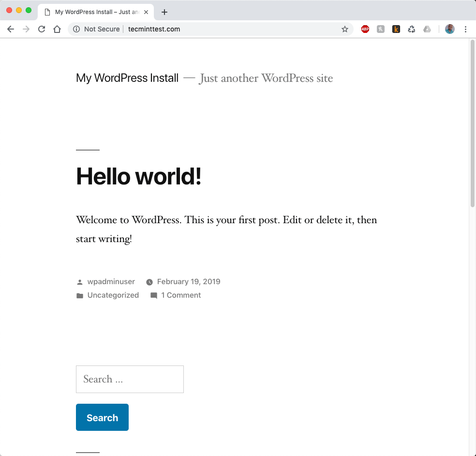The width and height of the screenshot is (476, 456).
Task: Click the clock icon by the date
Action: tap(149, 282)
